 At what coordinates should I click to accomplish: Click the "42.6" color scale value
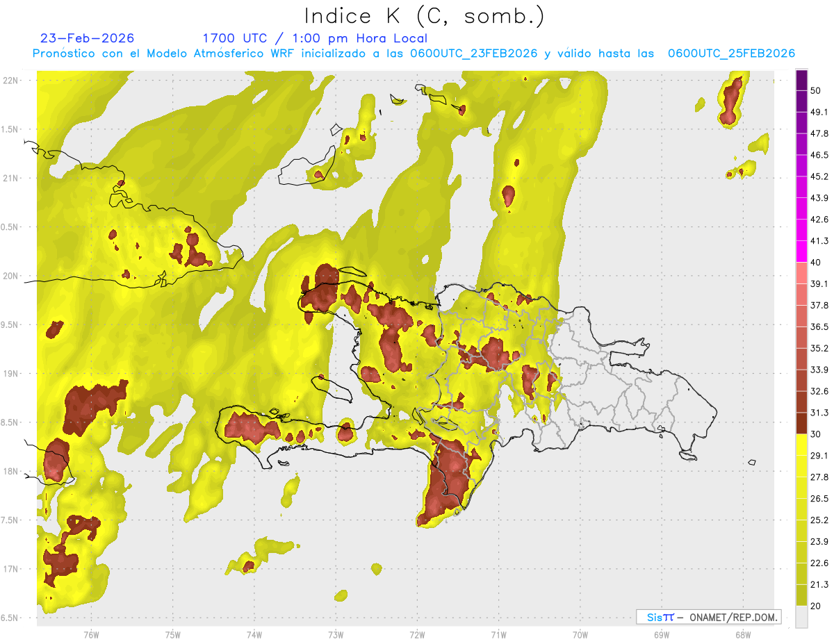point(819,220)
